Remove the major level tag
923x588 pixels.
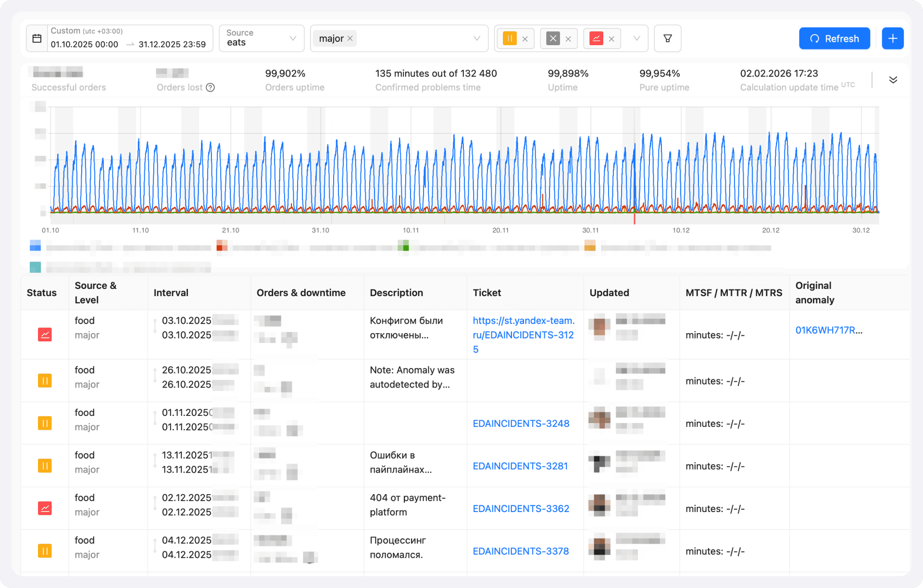tap(350, 38)
